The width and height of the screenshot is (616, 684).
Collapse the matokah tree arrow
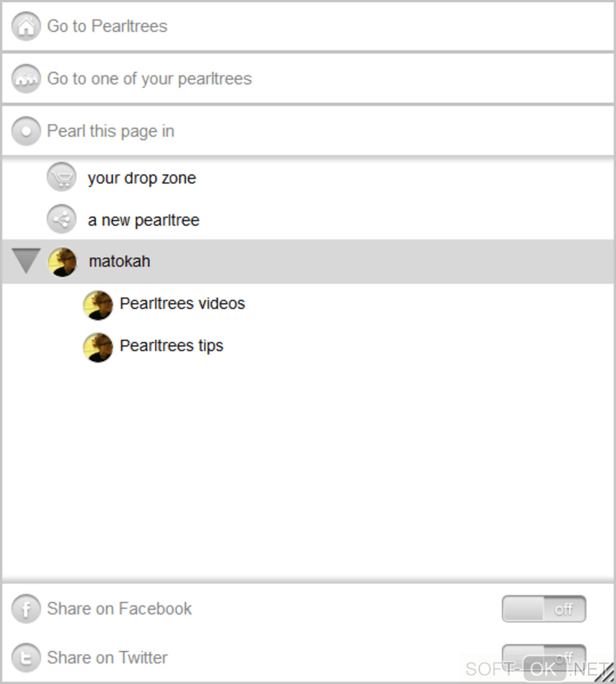coord(27,261)
